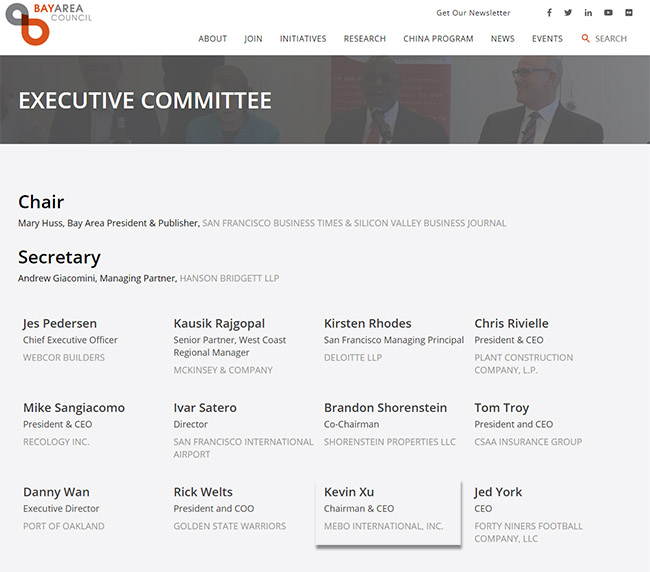
Task: Open the Research menu
Action: click(364, 39)
